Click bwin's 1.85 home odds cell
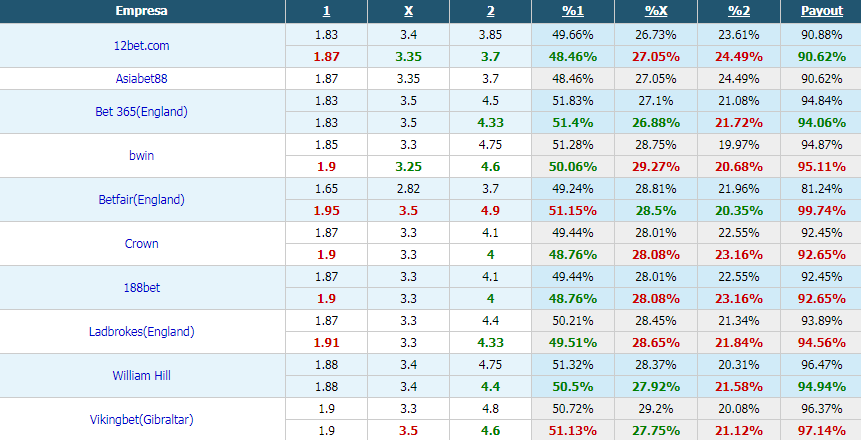 click(326, 144)
